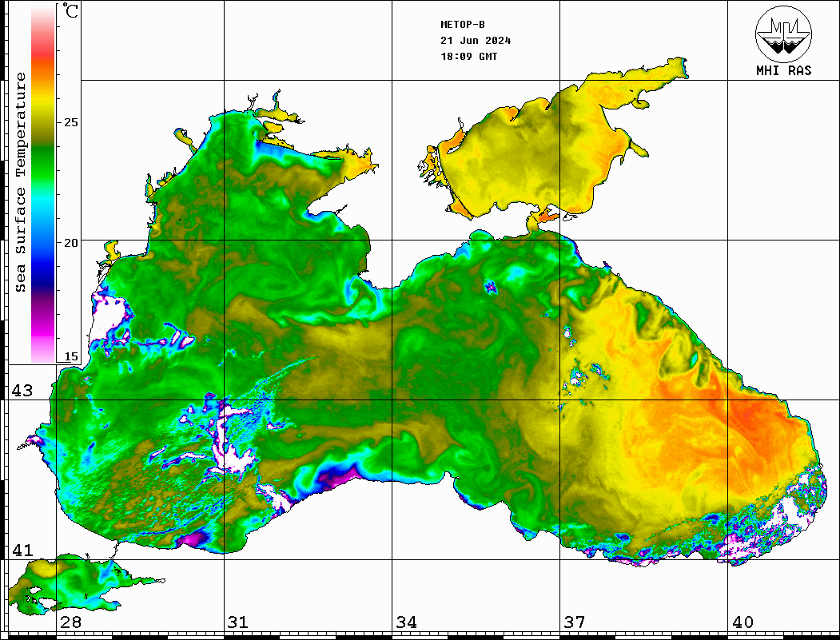Click the '21 Jun 2024' date text

pyautogui.click(x=476, y=41)
